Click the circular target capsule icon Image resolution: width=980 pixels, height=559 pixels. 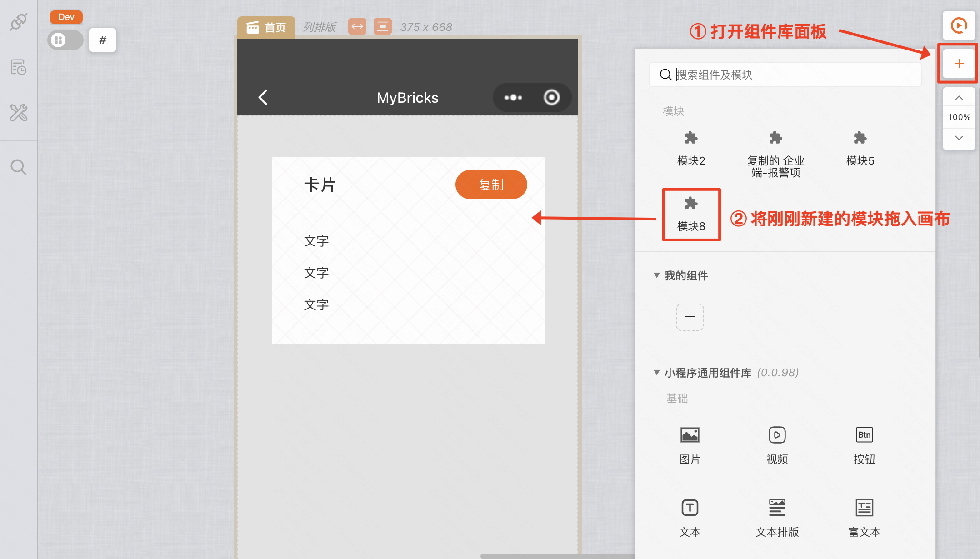[x=552, y=97]
